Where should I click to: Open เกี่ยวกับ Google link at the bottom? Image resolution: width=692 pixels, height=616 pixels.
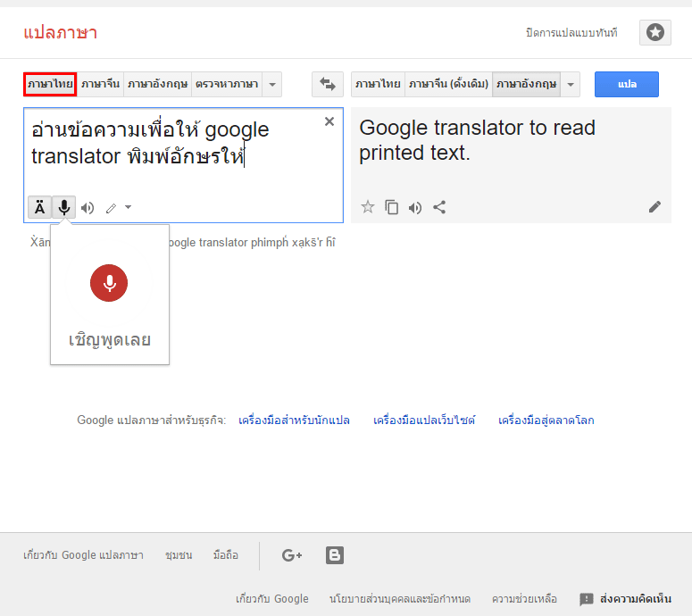click(271, 599)
